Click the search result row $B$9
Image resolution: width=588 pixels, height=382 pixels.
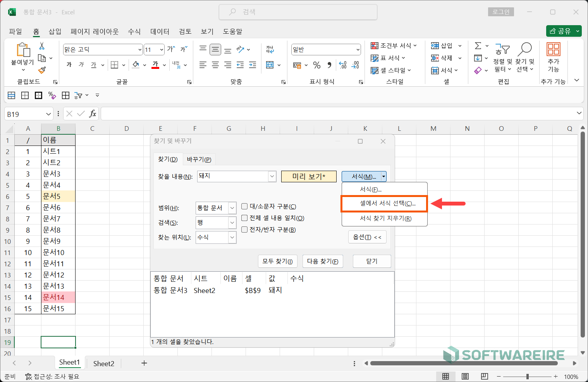click(x=272, y=290)
